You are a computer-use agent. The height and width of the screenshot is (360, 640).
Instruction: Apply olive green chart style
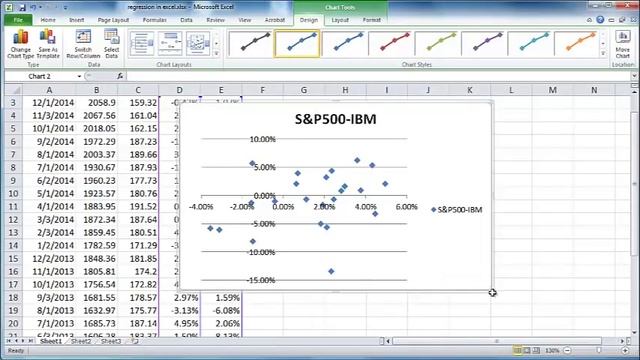437,43
